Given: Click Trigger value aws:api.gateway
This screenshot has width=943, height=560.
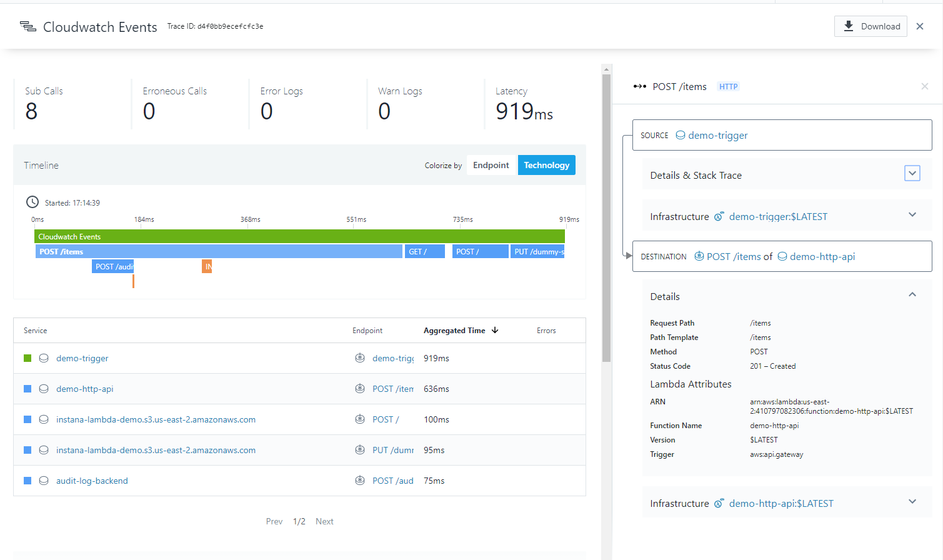Looking at the screenshot, I should 777,454.
